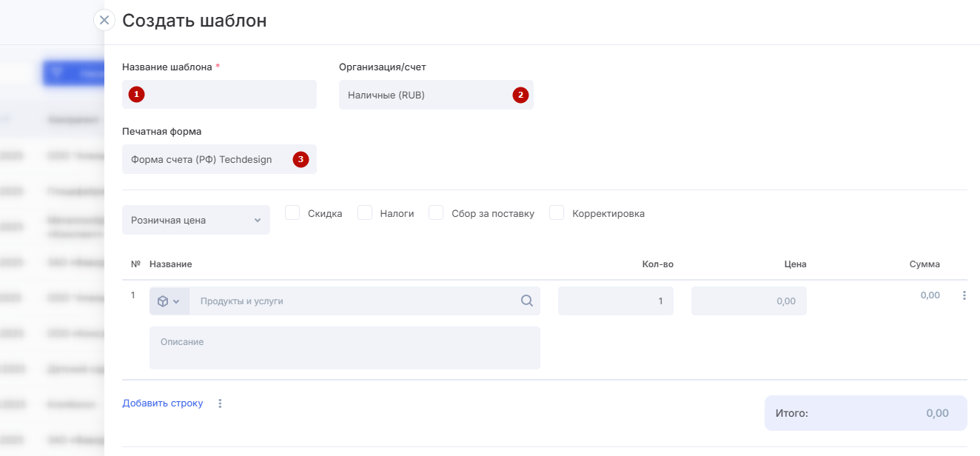This screenshot has height=456, width=980.
Task: Open product type cube icon selector
Action: tap(169, 301)
